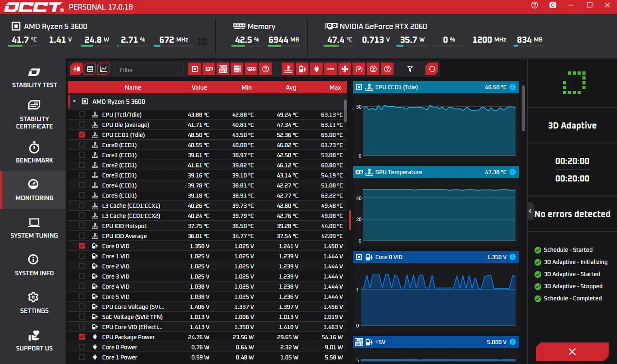Image resolution: width=617 pixels, height=364 pixels.
Task: Click the sensor table vertical scrollbar
Action: tap(346, 111)
